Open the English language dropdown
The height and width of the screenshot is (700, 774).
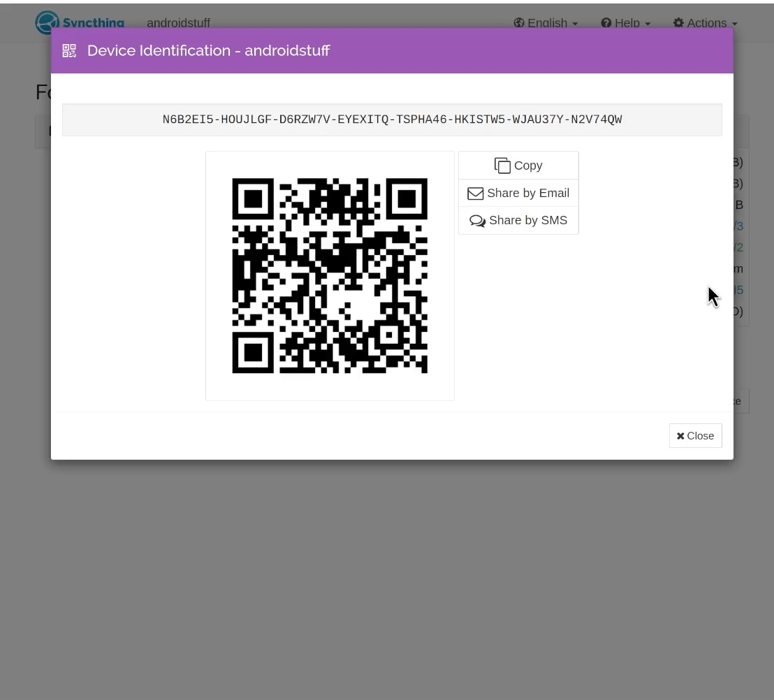pyautogui.click(x=546, y=23)
